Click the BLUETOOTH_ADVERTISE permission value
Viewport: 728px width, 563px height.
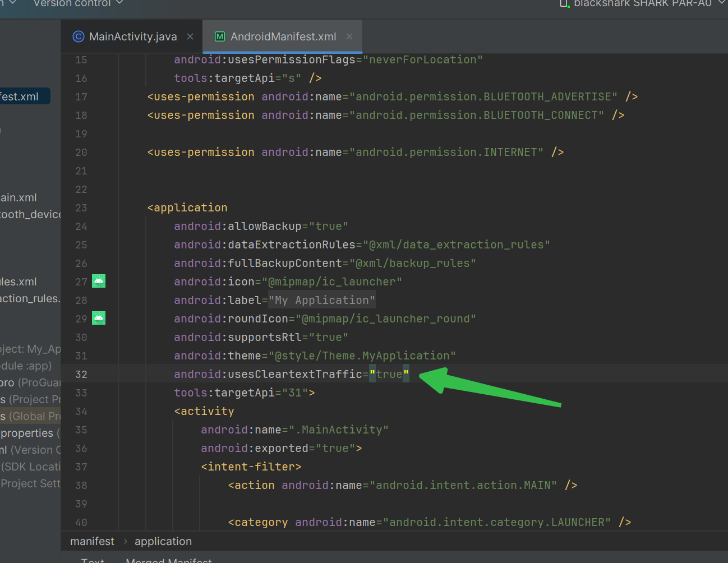coord(483,96)
